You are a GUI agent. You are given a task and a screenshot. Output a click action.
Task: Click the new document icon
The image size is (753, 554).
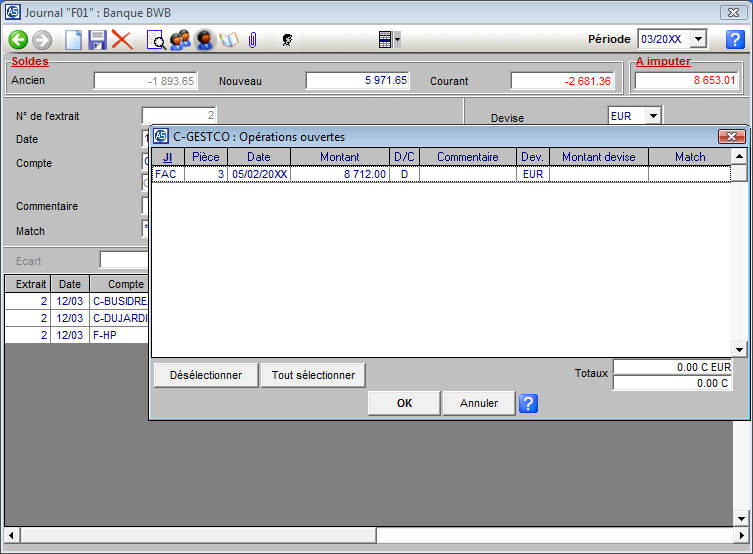point(74,40)
